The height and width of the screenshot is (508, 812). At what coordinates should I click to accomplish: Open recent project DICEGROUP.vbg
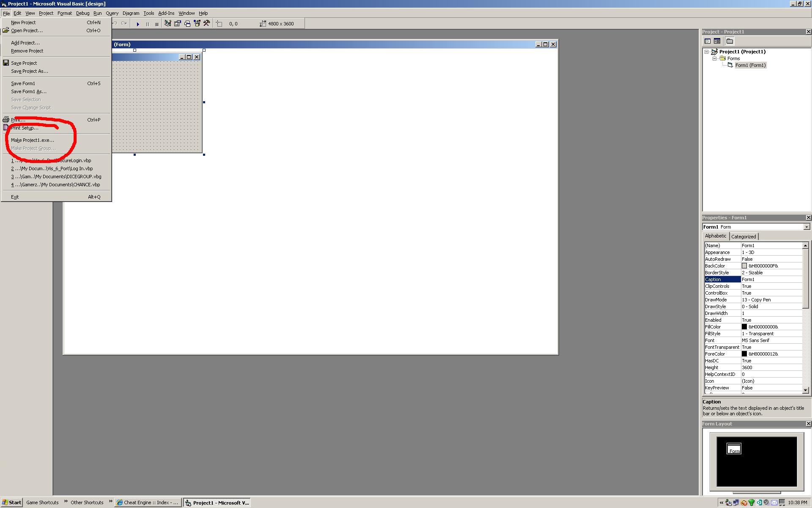(56, 177)
